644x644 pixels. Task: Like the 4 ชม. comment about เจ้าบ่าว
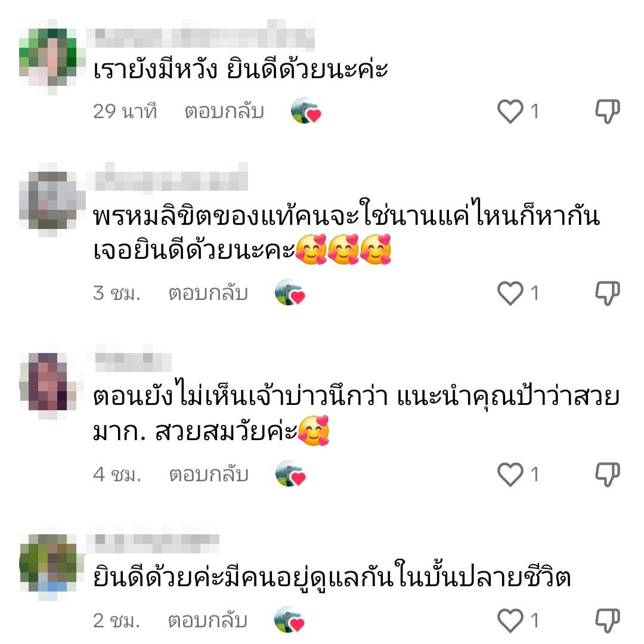(510, 475)
